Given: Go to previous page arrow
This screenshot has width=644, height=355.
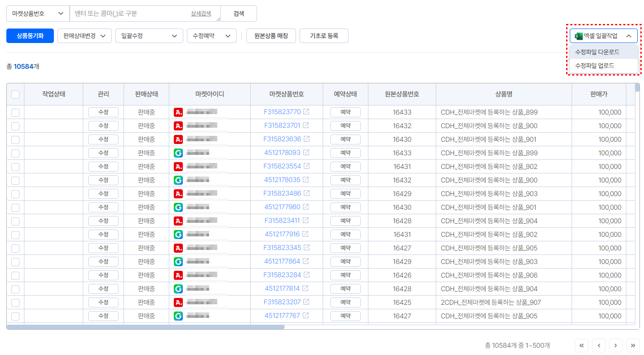Looking at the screenshot, I should click(599, 345).
